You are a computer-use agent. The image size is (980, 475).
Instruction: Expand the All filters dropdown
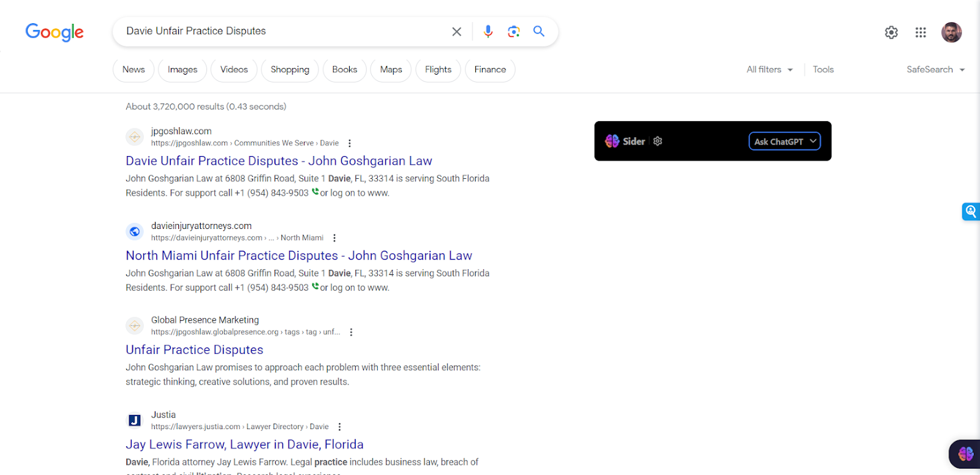click(x=770, y=70)
